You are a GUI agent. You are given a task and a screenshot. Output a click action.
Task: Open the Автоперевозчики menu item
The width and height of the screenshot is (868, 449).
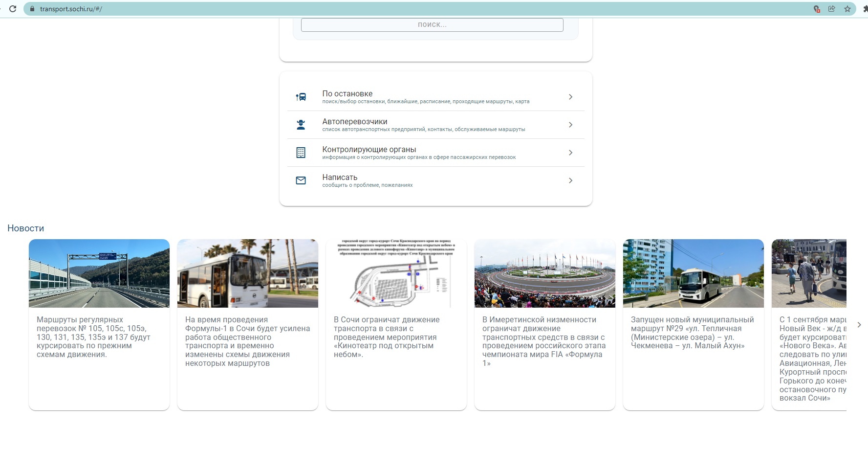point(355,122)
